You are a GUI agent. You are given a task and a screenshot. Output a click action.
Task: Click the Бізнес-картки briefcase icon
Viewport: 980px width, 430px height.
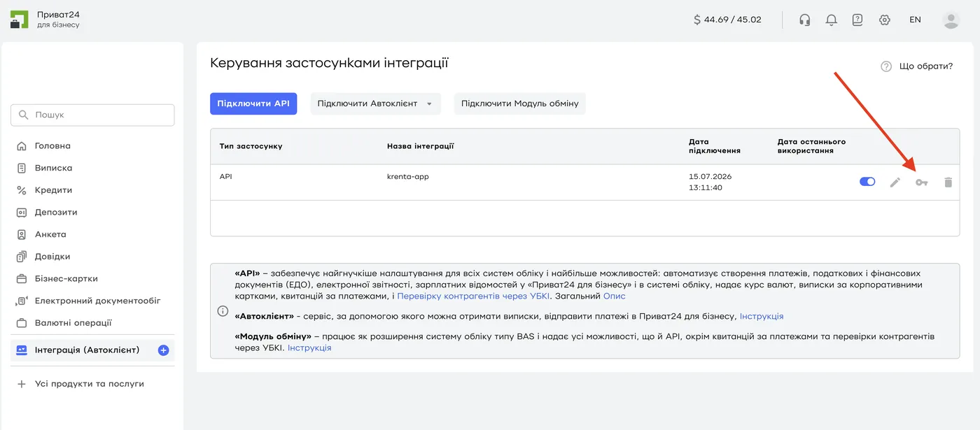tap(21, 278)
